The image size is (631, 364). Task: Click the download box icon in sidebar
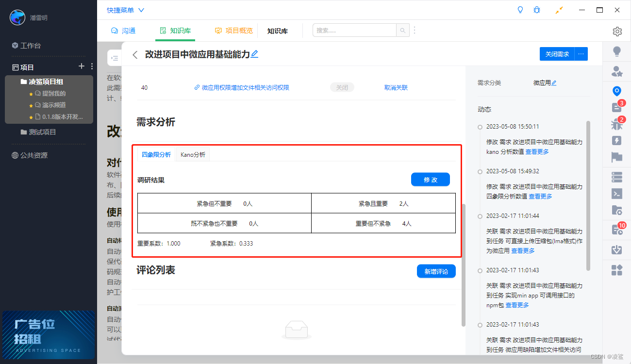[617, 250]
